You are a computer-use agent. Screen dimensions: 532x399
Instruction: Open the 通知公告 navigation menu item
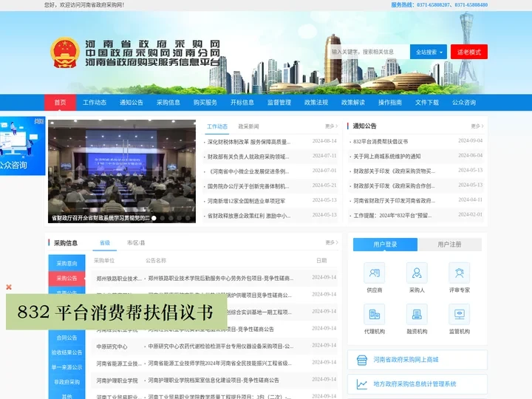132,103
